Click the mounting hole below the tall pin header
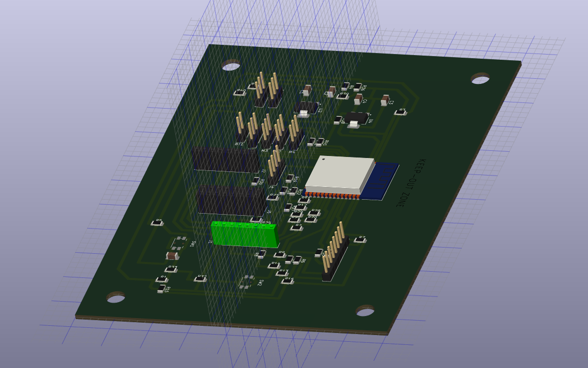Image resolution: width=588 pixels, height=368 pixels. tap(365, 310)
